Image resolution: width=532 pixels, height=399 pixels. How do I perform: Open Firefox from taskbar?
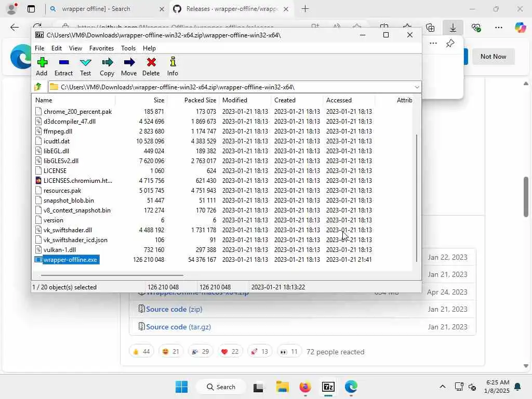point(305,387)
